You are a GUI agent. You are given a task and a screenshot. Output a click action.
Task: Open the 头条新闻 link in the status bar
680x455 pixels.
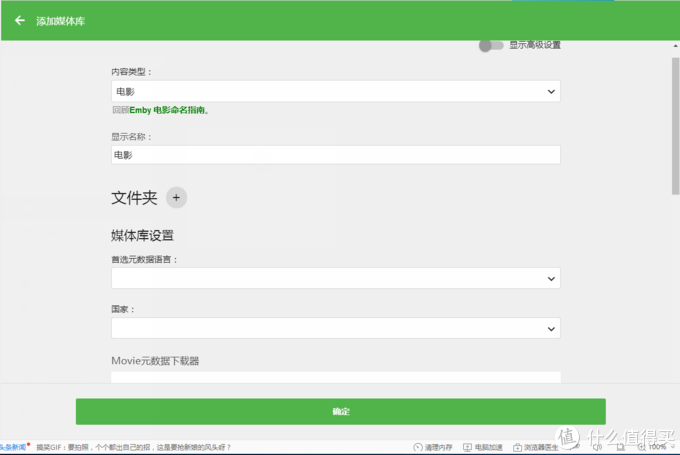[13, 447]
